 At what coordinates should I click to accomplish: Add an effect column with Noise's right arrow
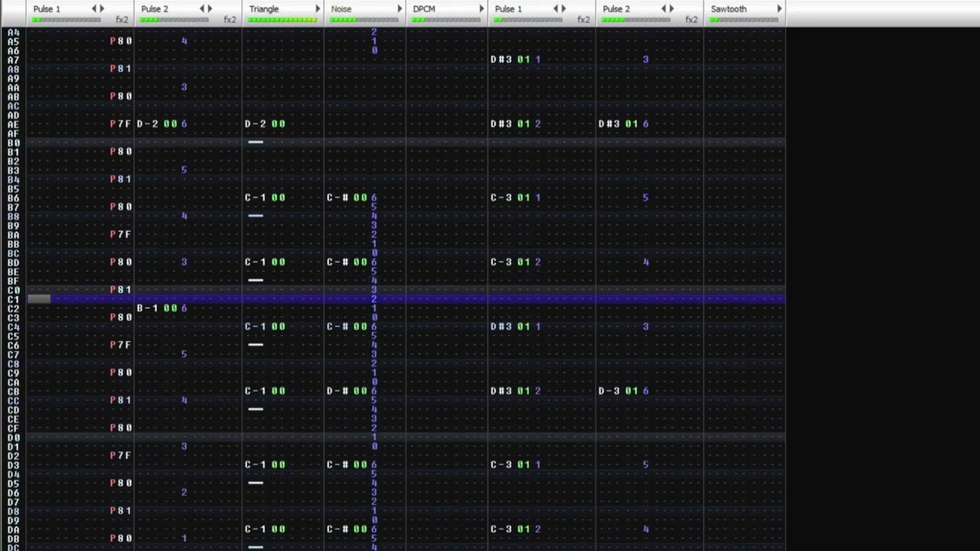[x=400, y=9]
